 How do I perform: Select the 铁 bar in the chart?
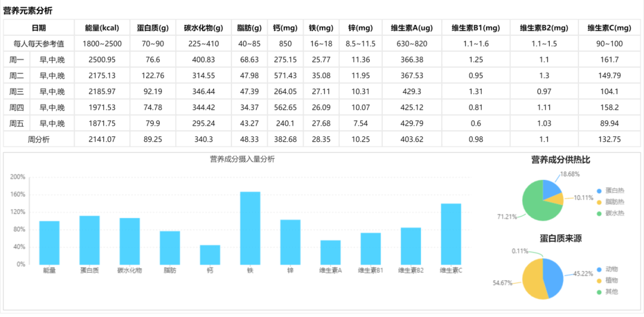pos(250,228)
